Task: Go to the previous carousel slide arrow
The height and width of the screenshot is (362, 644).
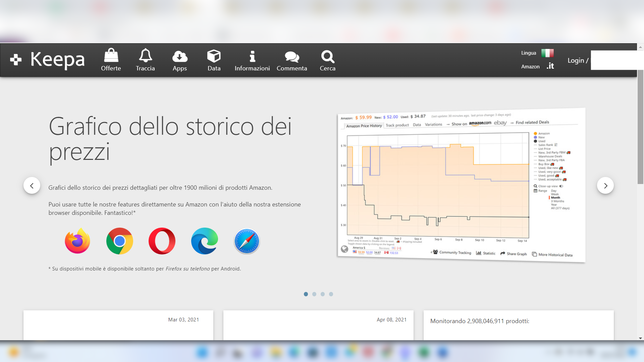Action: (32, 185)
